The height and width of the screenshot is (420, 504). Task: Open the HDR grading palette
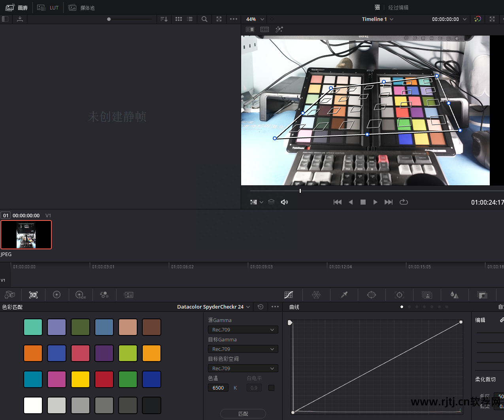tap(81, 295)
